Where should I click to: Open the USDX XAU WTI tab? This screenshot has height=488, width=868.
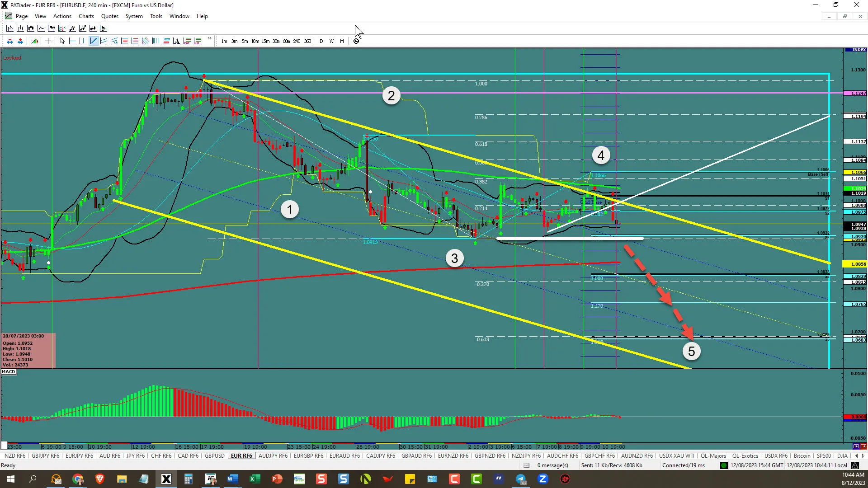(677, 456)
